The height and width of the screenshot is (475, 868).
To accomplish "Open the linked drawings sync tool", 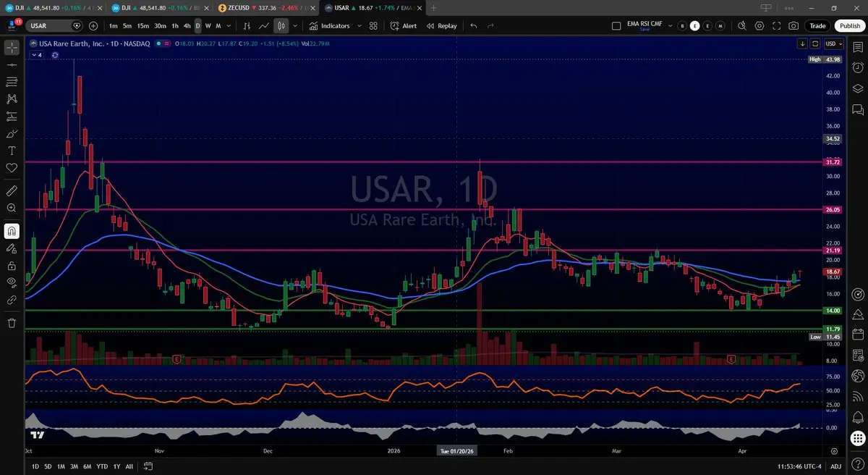I will (12, 300).
